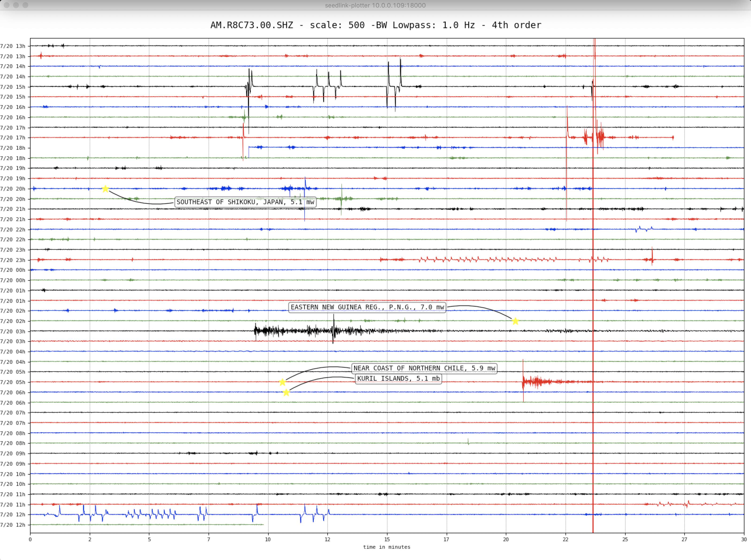Click the plot title 'AM.R8C73.00.SHZ - scale: 500'
The image size is (751, 560).
(288, 25)
